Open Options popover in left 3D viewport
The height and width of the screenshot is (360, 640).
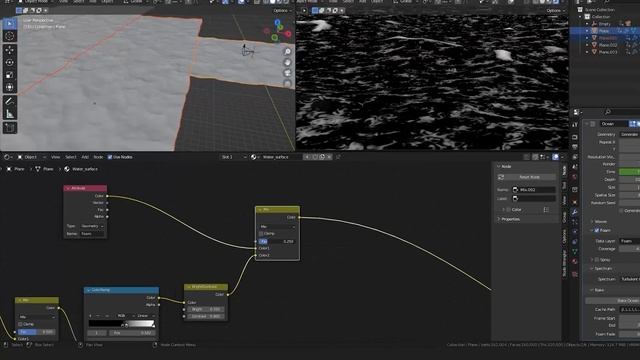click(282, 11)
